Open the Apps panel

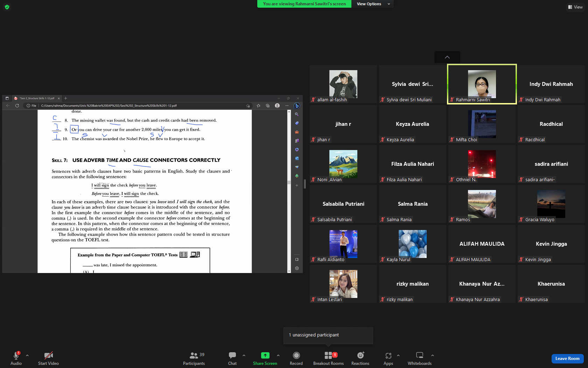coord(388,358)
